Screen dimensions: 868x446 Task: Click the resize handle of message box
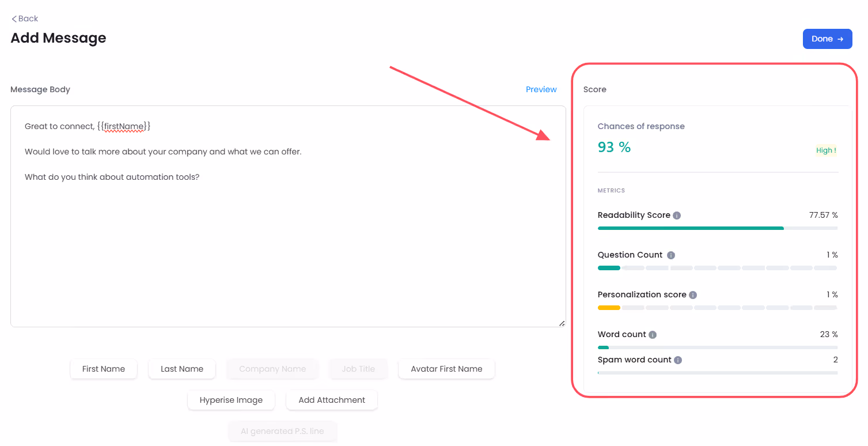(x=562, y=323)
